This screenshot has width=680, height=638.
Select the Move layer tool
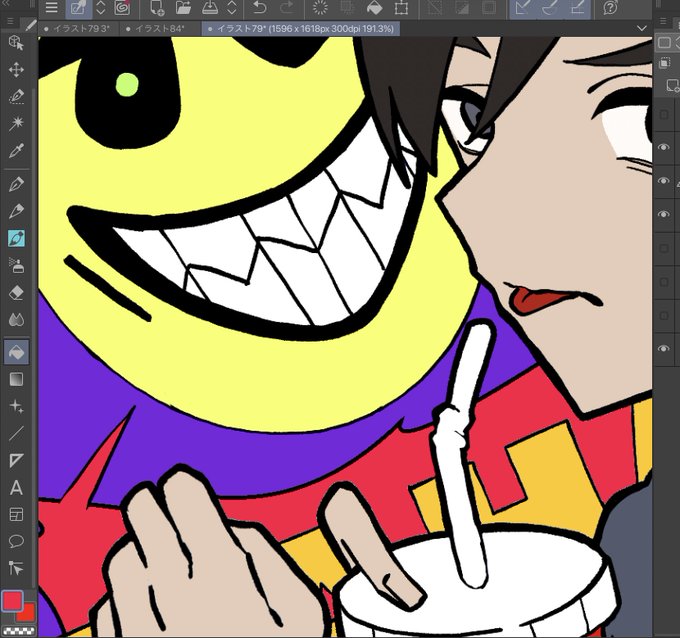[x=16, y=69]
